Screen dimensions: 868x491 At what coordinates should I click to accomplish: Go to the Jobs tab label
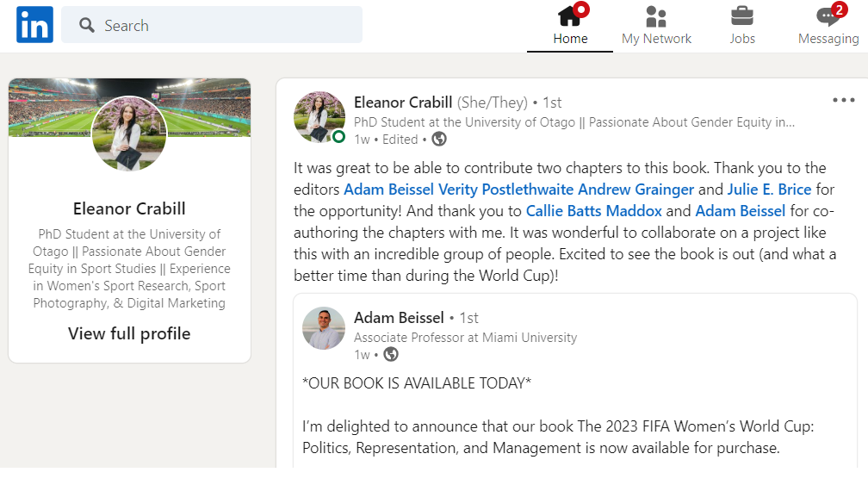tap(741, 39)
